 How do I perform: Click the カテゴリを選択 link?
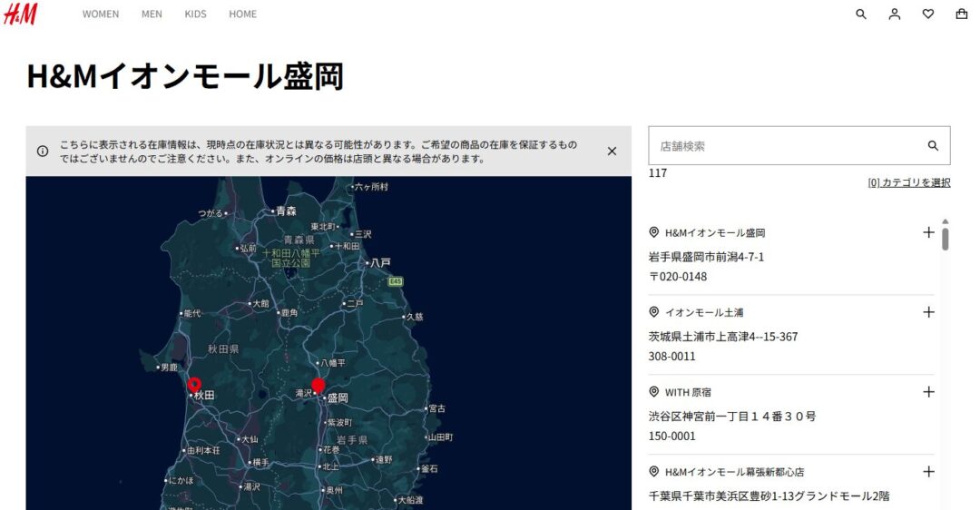(909, 182)
